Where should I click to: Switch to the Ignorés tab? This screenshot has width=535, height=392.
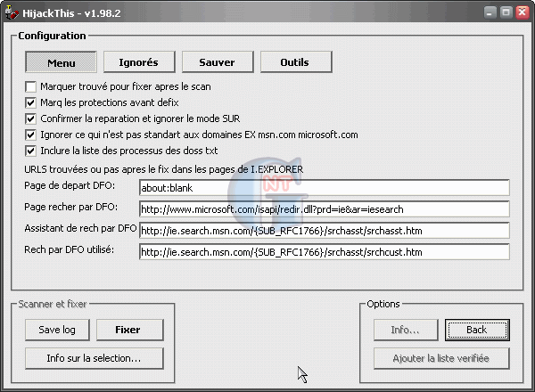(139, 62)
